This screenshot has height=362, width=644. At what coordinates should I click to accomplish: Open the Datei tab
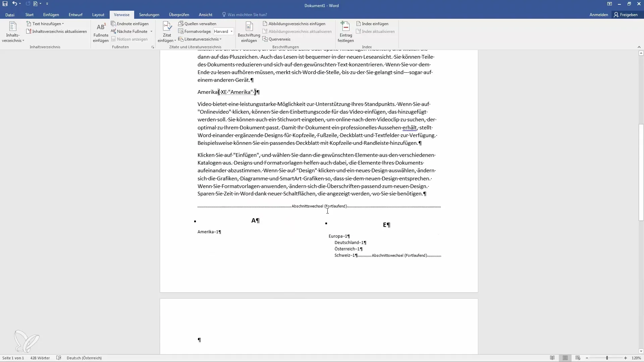pos(10,15)
